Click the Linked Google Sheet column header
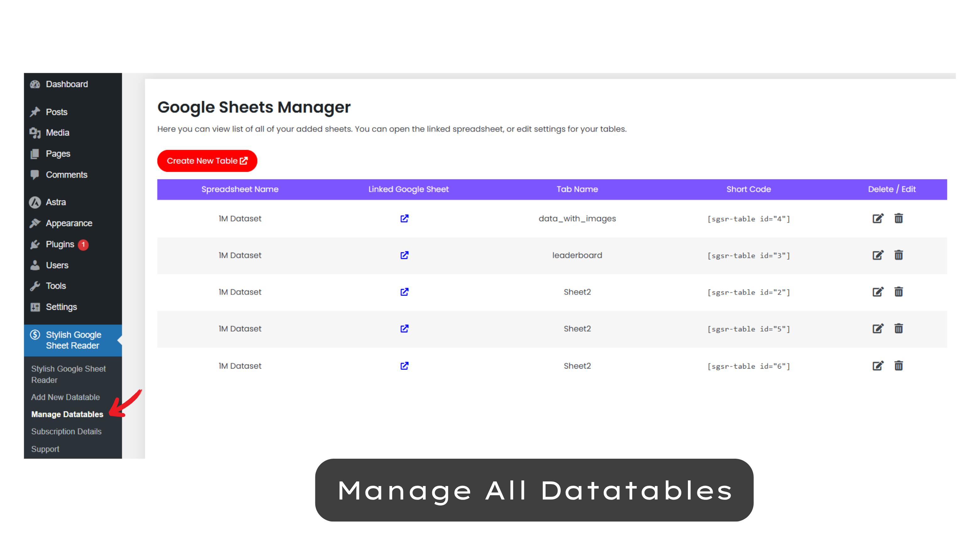This screenshot has height=551, width=980. pos(408,189)
